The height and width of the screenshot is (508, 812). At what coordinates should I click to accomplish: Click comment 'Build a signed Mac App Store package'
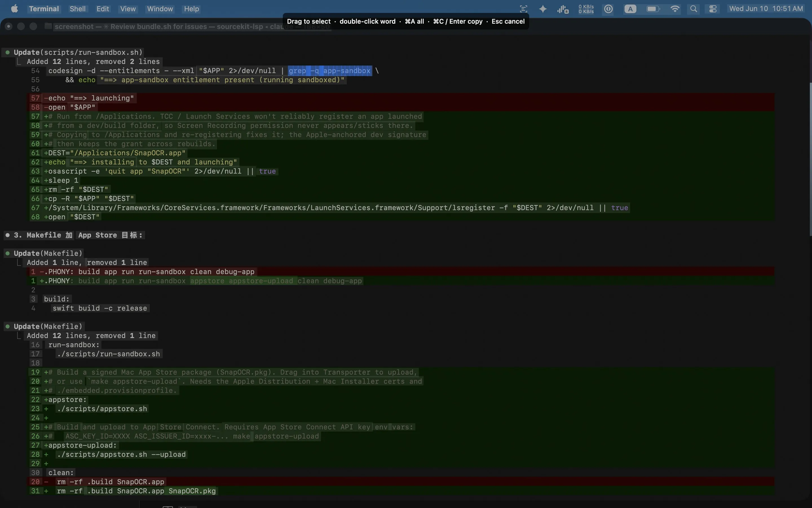coord(231,372)
